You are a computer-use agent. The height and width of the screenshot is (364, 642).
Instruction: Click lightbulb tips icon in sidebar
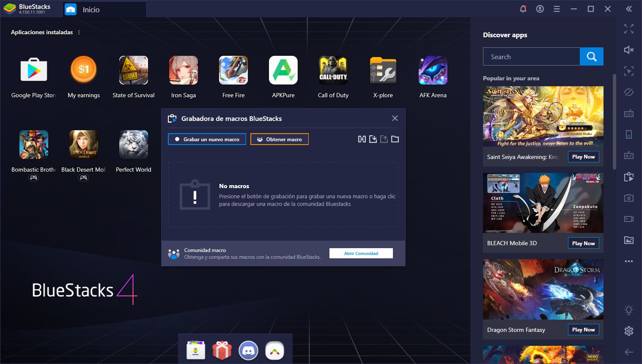[629, 310]
